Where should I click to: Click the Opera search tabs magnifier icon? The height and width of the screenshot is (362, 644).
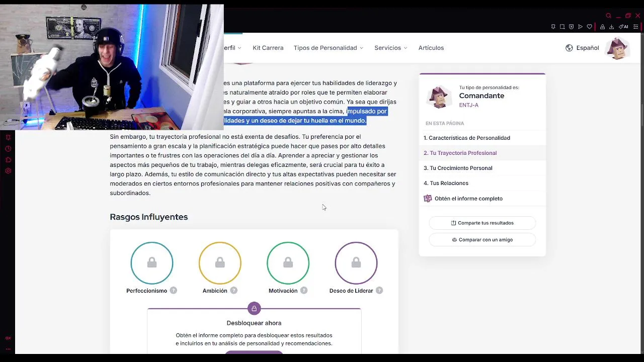608,16
